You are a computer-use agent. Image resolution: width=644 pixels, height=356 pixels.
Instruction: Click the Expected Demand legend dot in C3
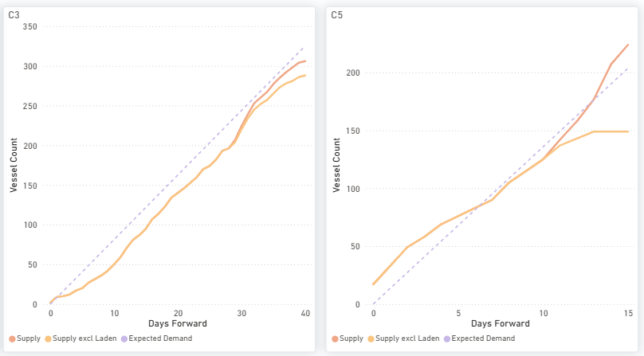coord(124,338)
